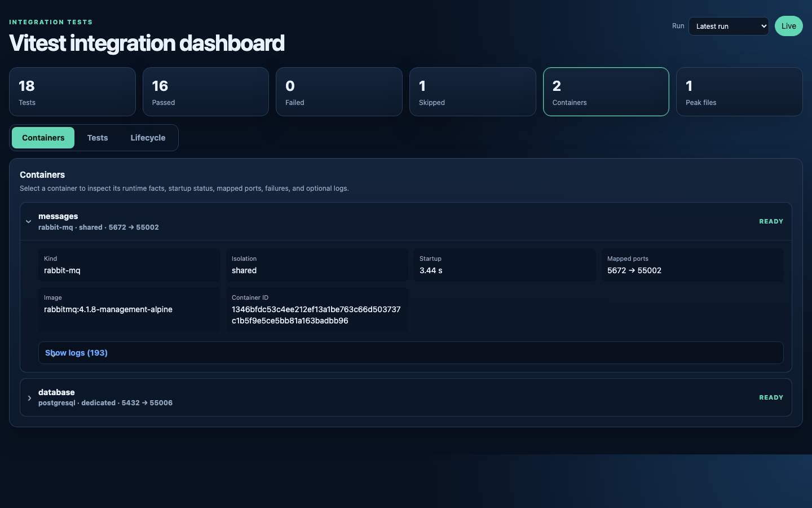Click the INTEGRATION TESTS label
Viewport: 812px width, 508px height.
point(51,22)
